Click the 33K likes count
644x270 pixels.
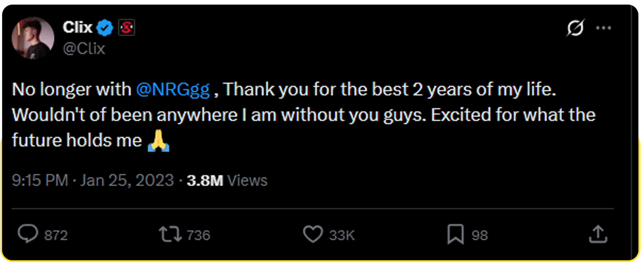click(x=342, y=235)
